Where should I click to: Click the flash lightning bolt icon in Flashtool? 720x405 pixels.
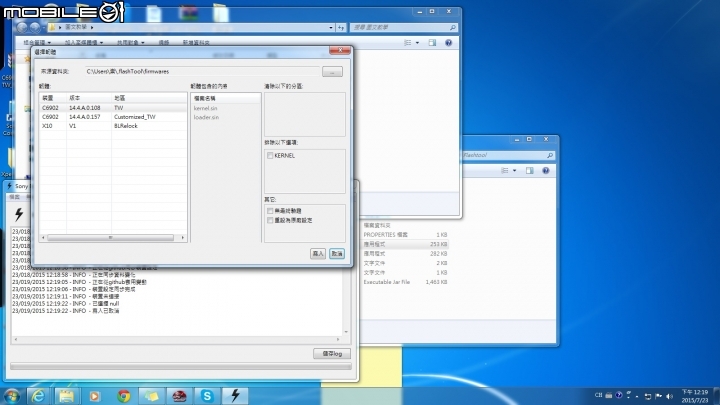point(19,214)
